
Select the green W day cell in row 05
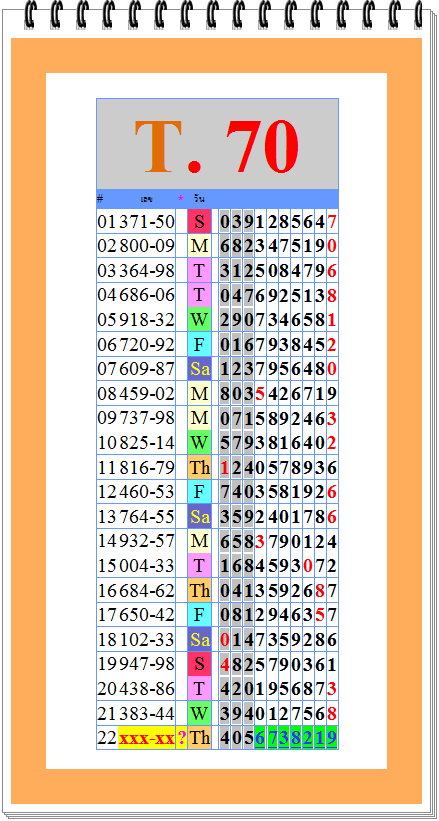(200, 319)
